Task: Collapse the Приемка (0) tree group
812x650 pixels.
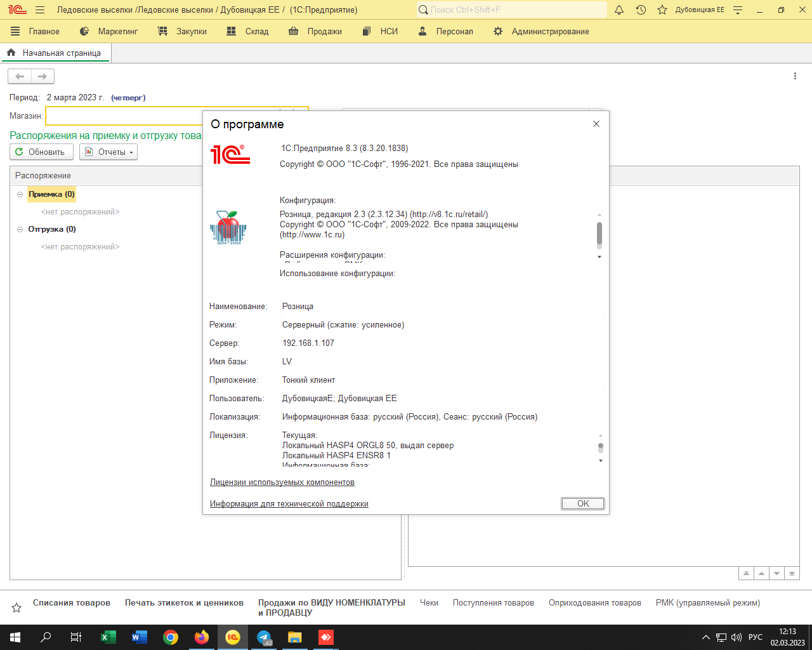Action: 20,194
